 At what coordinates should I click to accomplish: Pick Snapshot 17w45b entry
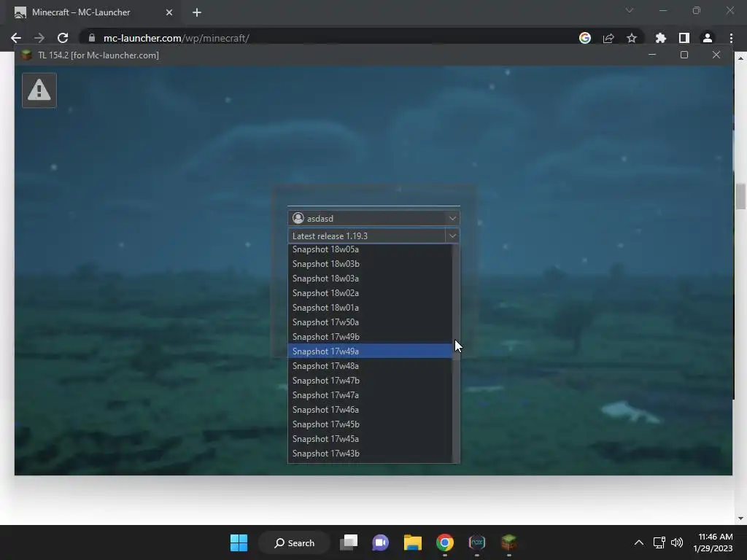370,424
